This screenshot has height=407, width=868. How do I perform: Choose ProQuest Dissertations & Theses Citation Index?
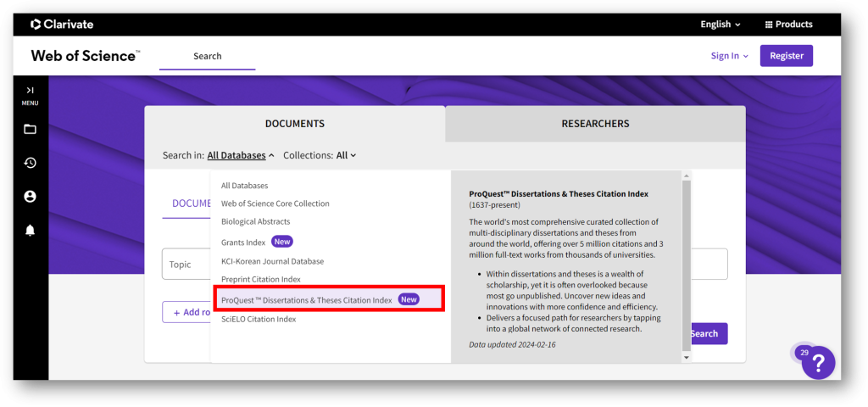pos(329,299)
